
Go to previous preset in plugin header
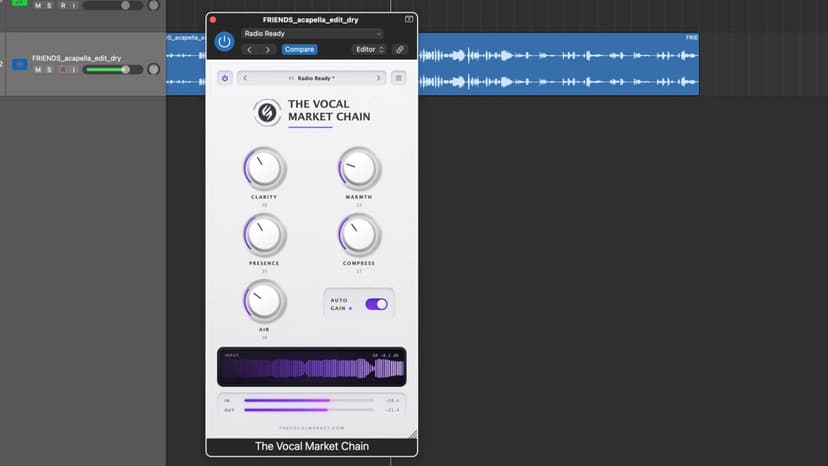tap(250, 50)
